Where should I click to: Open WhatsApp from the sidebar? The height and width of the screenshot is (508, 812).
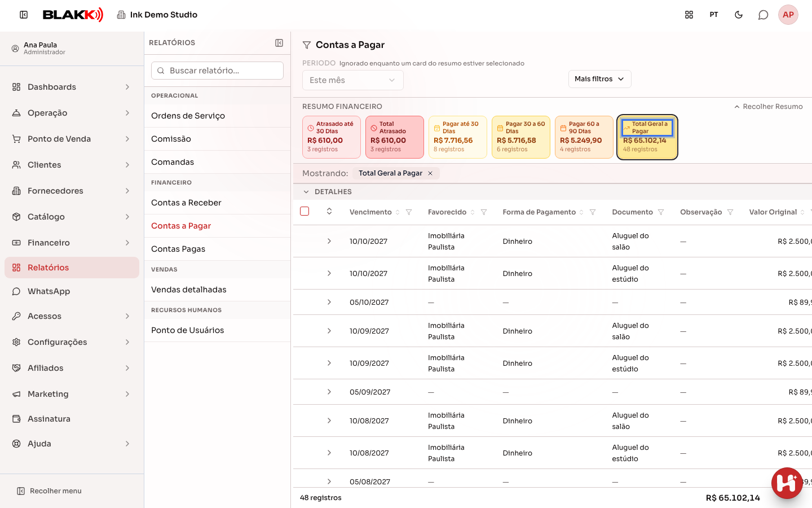click(72, 291)
